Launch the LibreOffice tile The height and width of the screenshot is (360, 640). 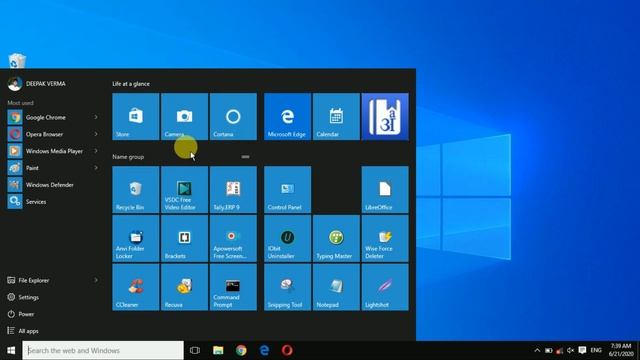point(385,189)
